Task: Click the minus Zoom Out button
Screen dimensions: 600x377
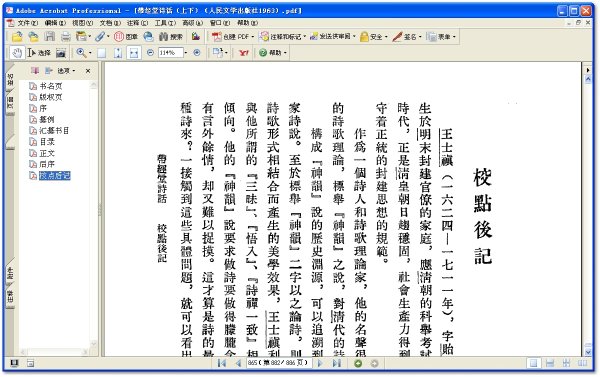Action: (x=150, y=52)
